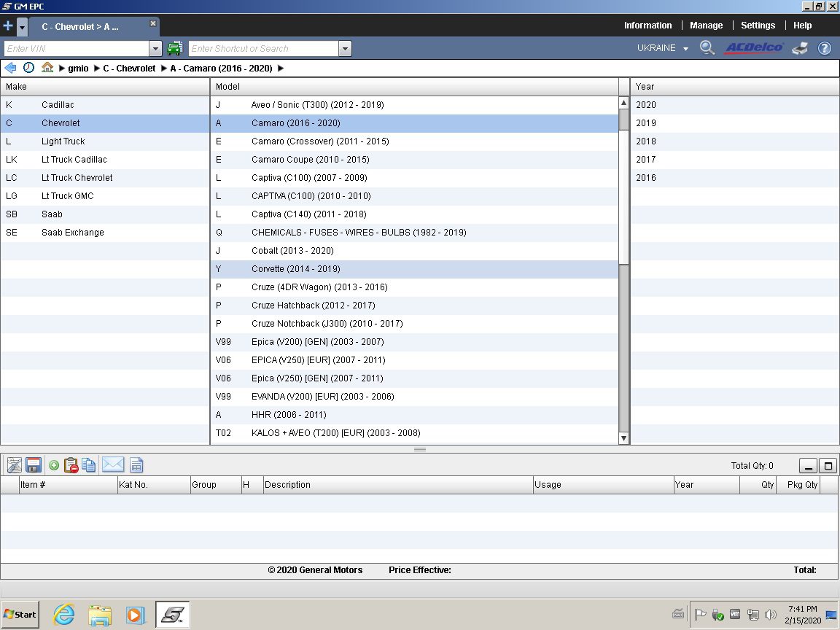Open the history clock icon
This screenshot has height=630, width=840.
(28, 68)
